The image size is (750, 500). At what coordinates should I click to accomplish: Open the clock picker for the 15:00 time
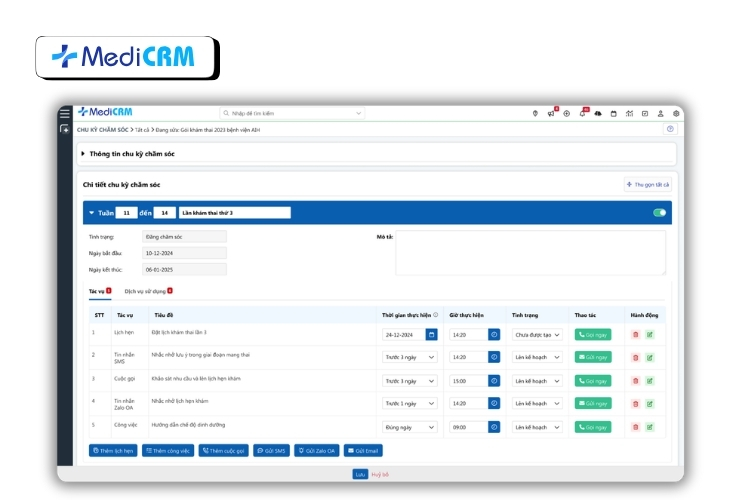pos(494,381)
